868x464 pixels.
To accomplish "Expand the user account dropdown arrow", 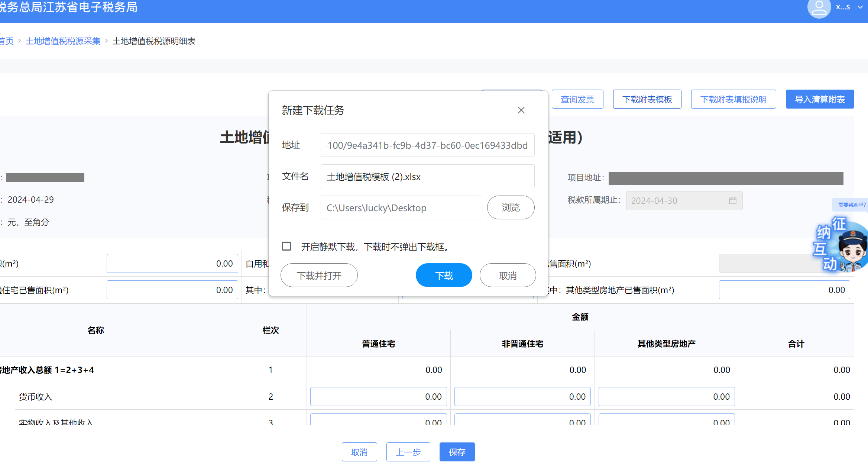I will (x=860, y=7).
